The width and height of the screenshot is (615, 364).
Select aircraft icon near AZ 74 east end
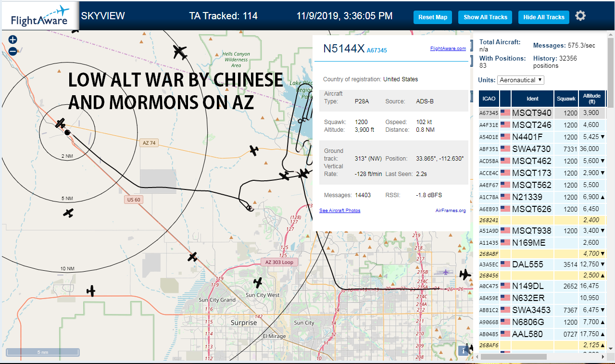[254, 151]
